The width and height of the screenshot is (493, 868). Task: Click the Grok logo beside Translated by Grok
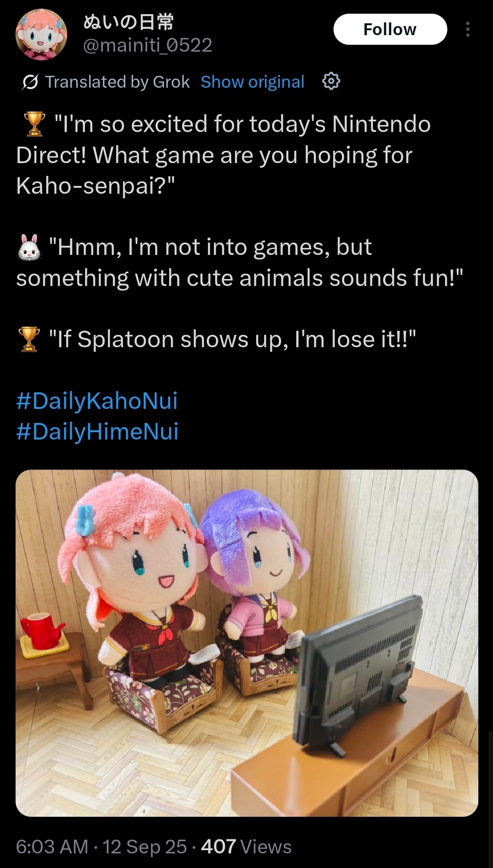coord(30,82)
